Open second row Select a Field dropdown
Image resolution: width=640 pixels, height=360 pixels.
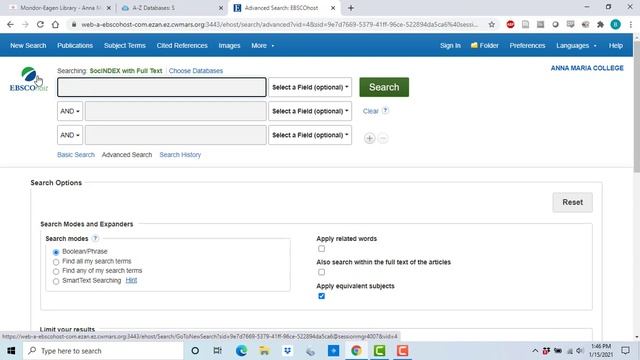pyautogui.click(x=310, y=111)
